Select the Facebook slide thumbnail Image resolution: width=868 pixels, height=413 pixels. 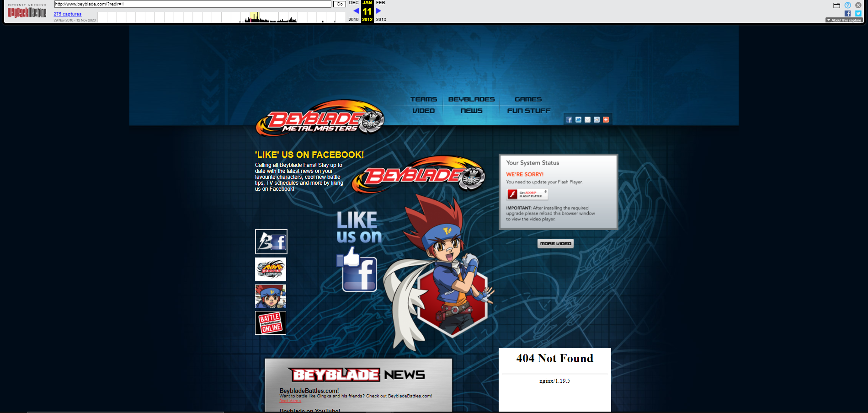[271, 241]
